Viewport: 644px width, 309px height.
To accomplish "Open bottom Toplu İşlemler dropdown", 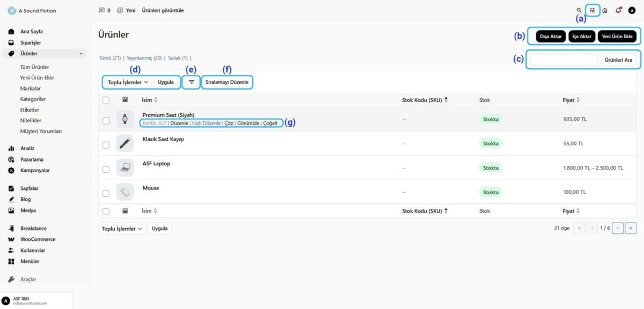I will point(122,229).
